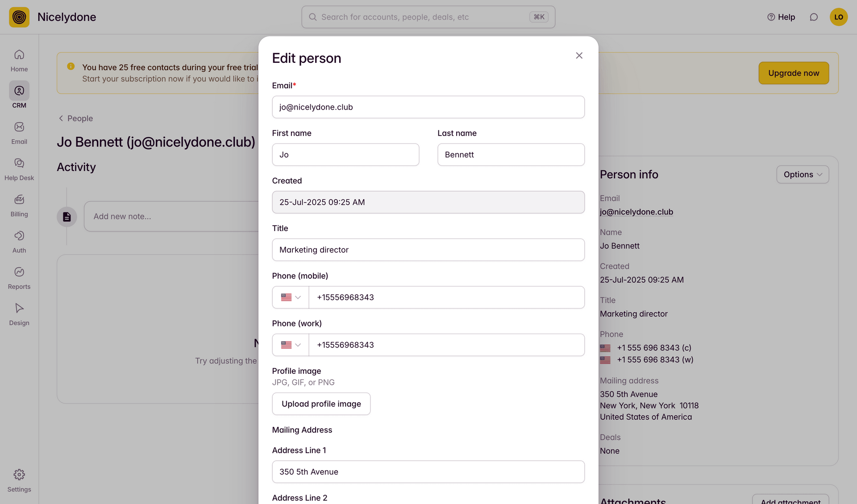Open the Email section from the sidebar
Viewport: 857px width, 504px height.
pos(19,132)
